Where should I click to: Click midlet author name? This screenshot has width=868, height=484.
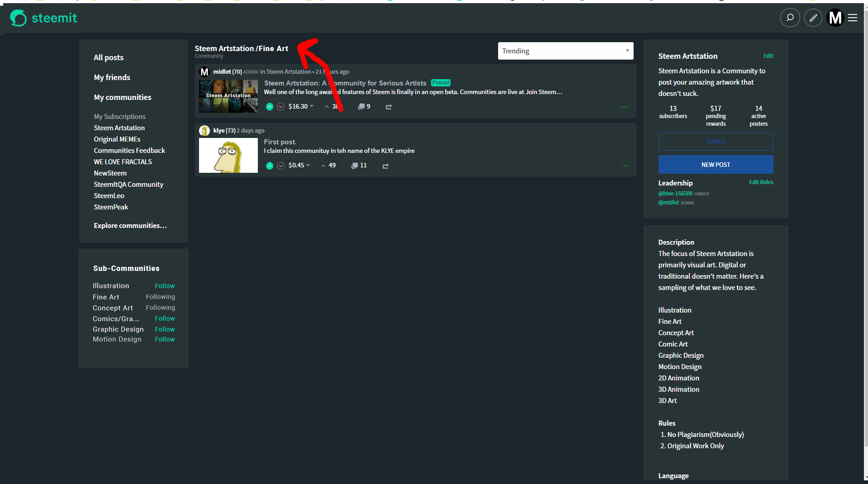pos(222,72)
